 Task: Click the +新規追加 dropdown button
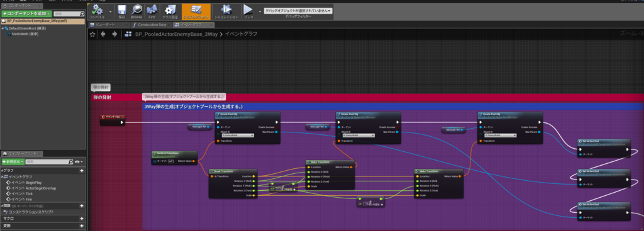click(x=13, y=162)
